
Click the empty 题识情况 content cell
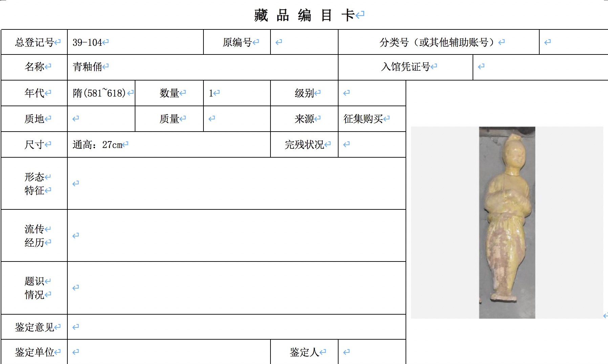coord(237,288)
